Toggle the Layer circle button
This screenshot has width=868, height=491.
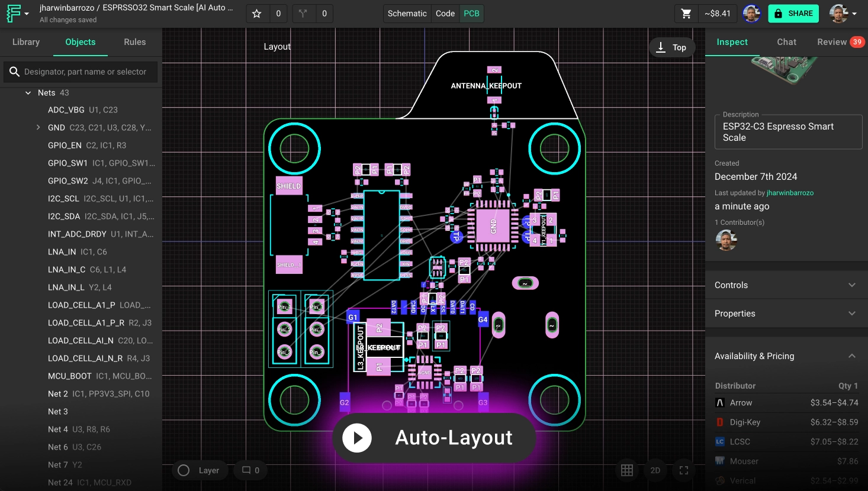coord(184,470)
